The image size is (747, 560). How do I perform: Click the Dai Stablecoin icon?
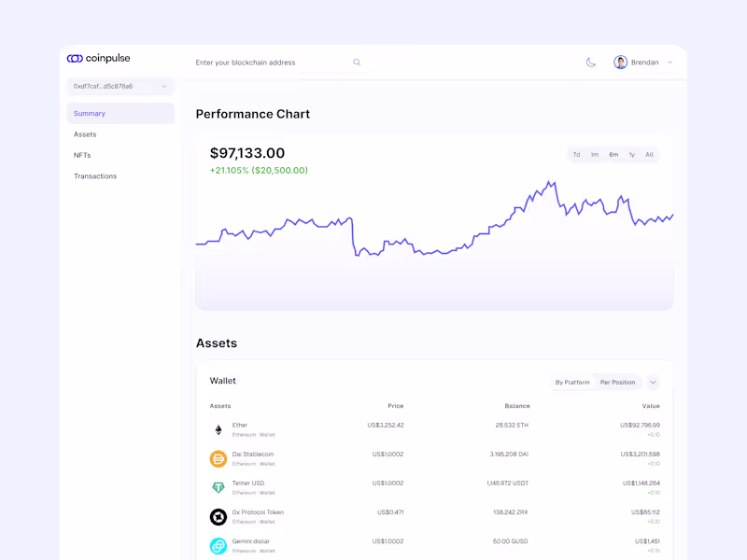[218, 459]
